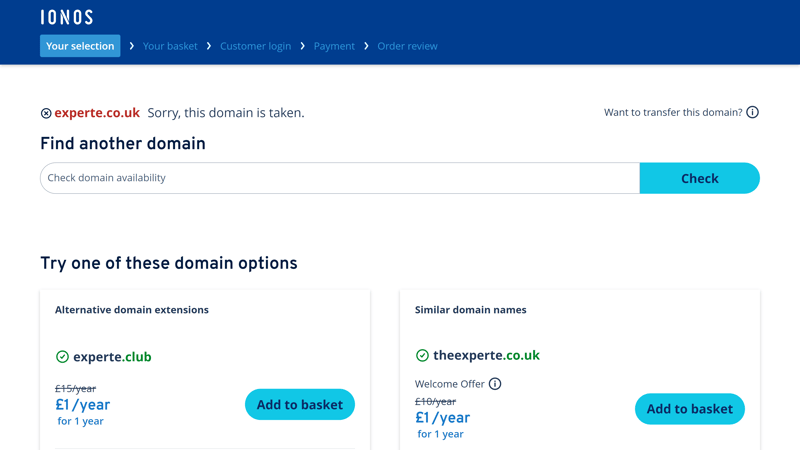The image size is (800, 450).
Task: Click the chevron after Your selection
Action: pos(132,46)
